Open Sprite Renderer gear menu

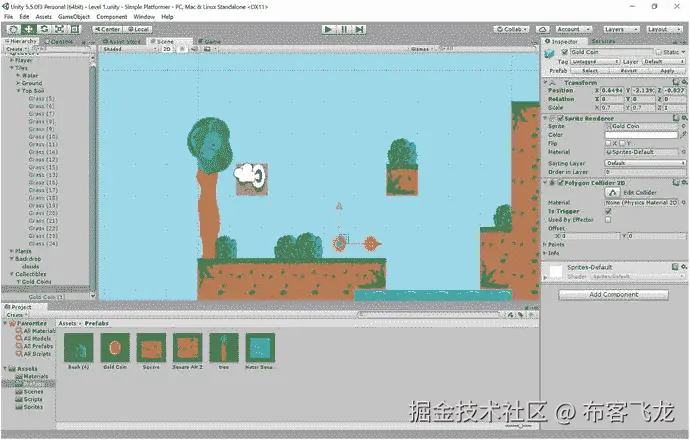click(684, 118)
